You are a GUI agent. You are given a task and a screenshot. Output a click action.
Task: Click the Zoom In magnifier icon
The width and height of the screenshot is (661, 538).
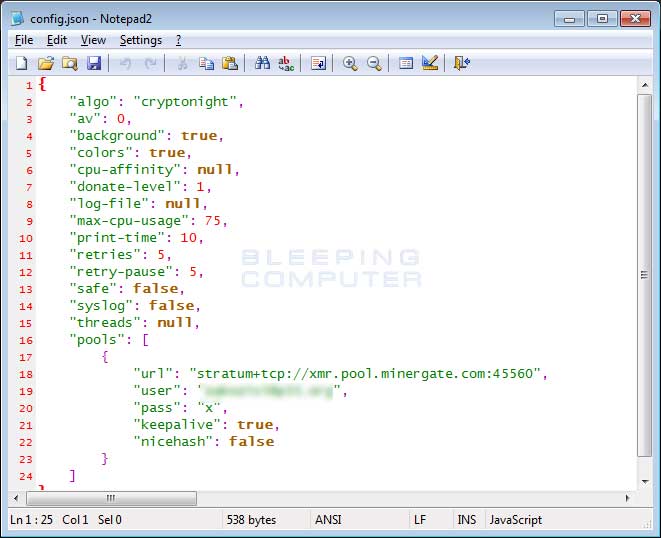[x=350, y=63]
